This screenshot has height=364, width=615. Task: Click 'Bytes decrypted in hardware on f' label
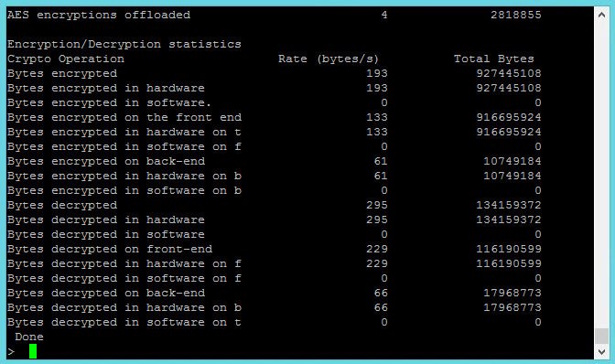[x=124, y=263]
